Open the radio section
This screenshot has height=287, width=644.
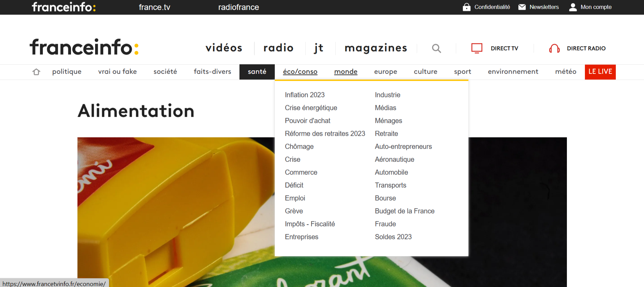click(279, 48)
